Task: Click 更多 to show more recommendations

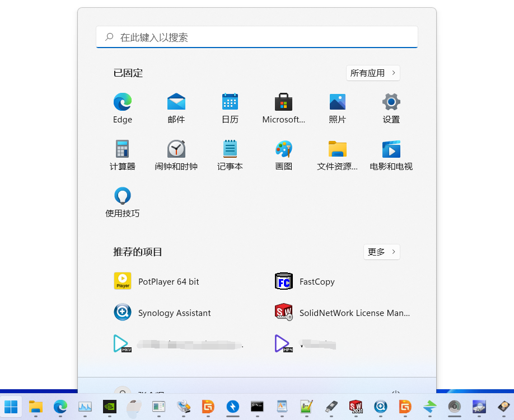Action: click(x=381, y=252)
